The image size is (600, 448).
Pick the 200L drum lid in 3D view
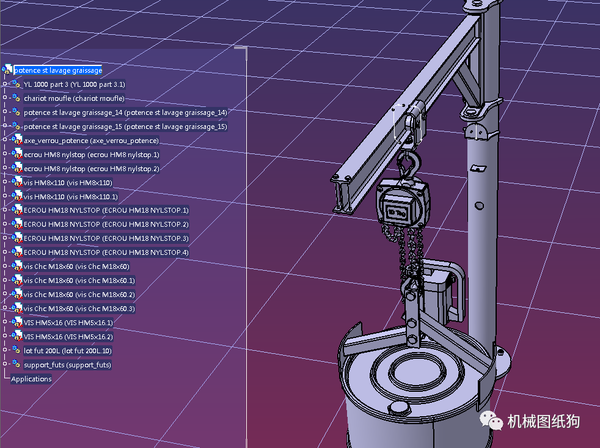pyautogui.click(x=417, y=373)
